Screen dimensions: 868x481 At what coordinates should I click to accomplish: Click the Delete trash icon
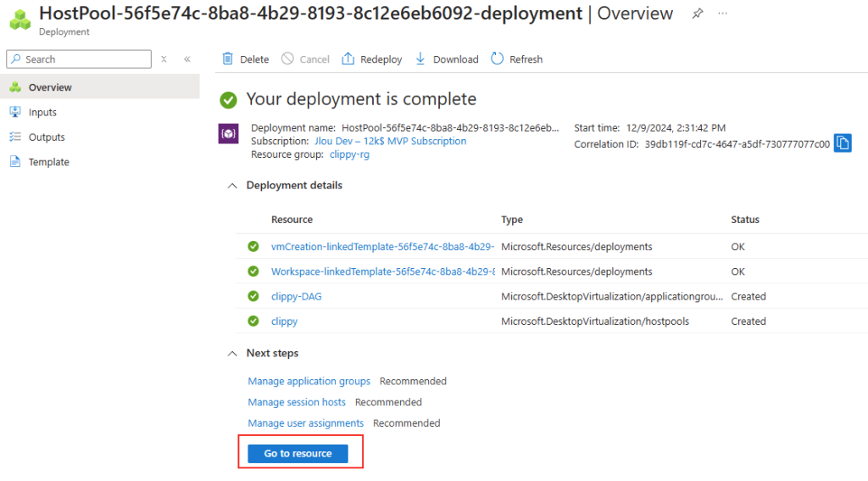[227, 59]
